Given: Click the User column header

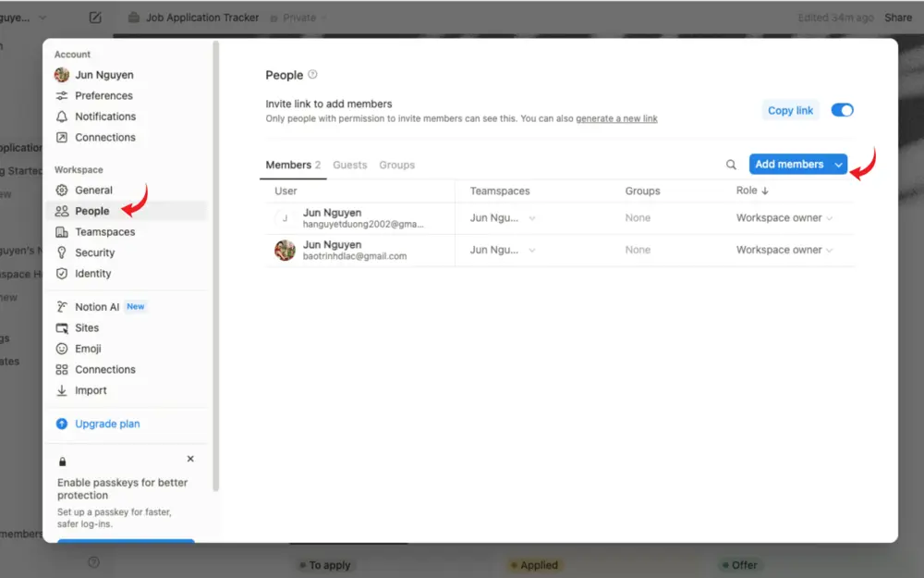Looking at the screenshot, I should pyautogui.click(x=286, y=191).
